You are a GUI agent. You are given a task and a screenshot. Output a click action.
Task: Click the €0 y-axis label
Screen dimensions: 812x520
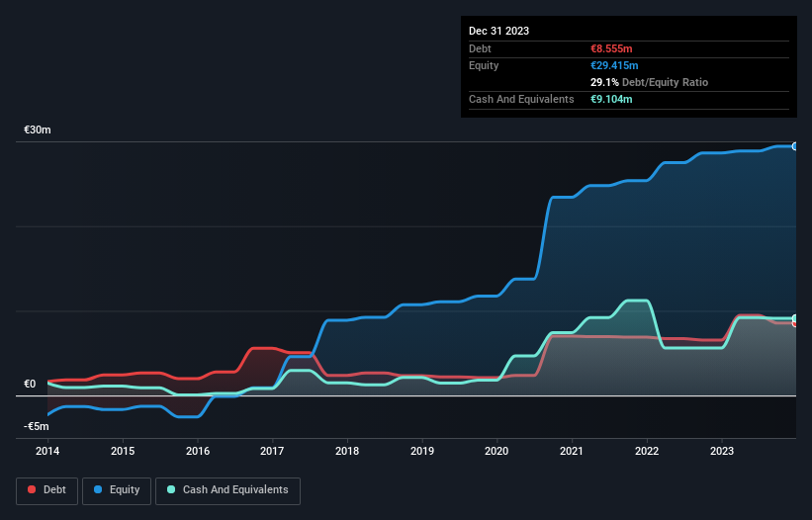point(30,384)
